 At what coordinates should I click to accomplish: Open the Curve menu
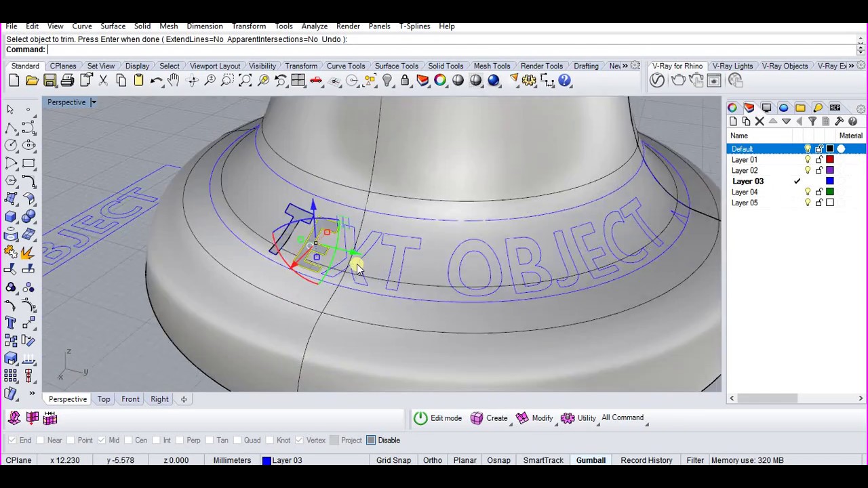(x=82, y=26)
